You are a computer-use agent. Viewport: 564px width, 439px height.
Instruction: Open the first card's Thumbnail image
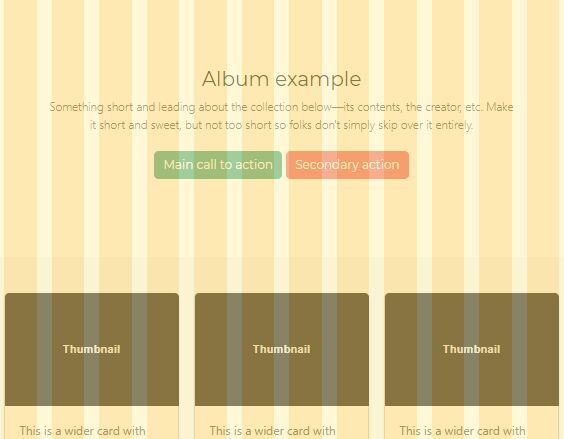[x=92, y=349]
